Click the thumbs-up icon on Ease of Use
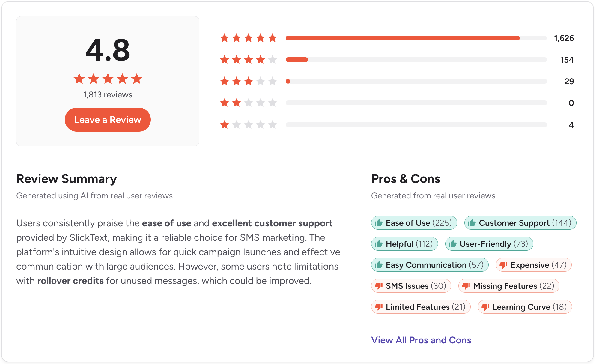 click(378, 223)
